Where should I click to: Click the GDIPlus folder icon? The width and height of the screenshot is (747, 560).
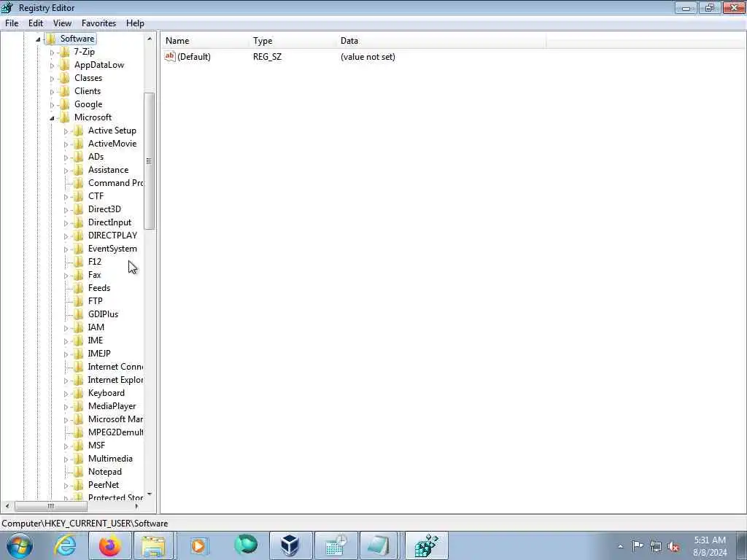pos(79,314)
